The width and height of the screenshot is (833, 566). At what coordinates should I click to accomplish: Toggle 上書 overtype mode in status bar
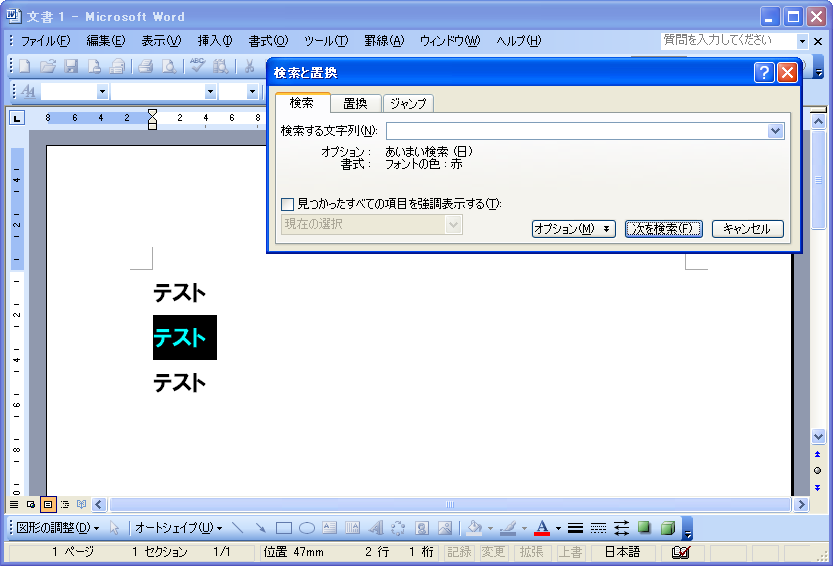pyautogui.click(x=570, y=552)
